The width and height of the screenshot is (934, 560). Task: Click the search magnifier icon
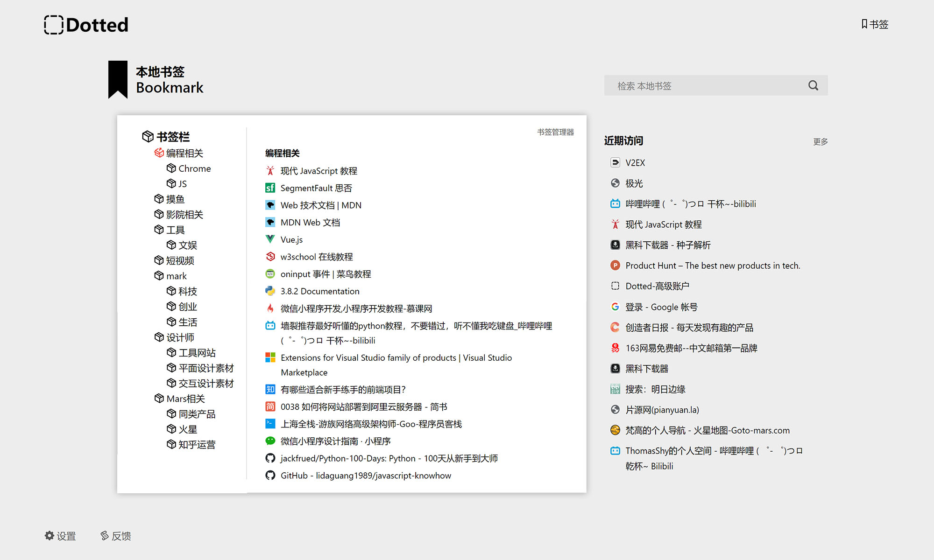[813, 85]
